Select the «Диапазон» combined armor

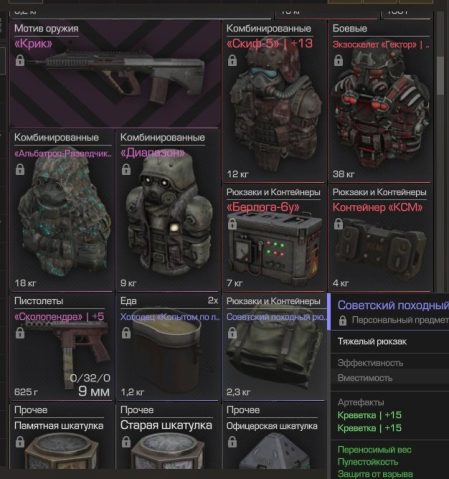point(168,210)
